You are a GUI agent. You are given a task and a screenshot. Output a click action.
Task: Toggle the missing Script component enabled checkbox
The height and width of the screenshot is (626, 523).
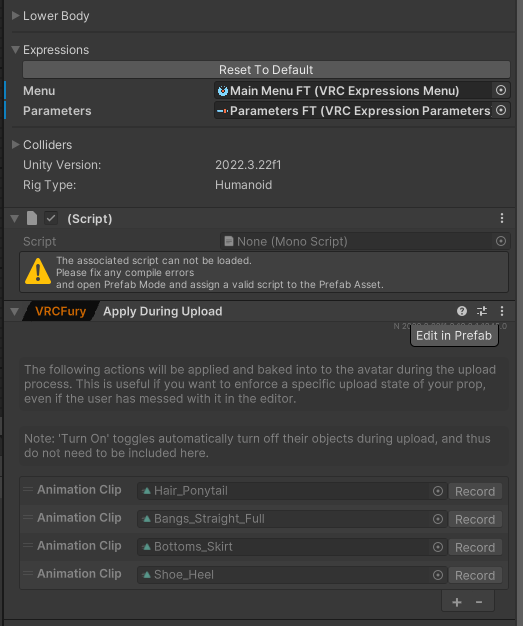(x=51, y=218)
